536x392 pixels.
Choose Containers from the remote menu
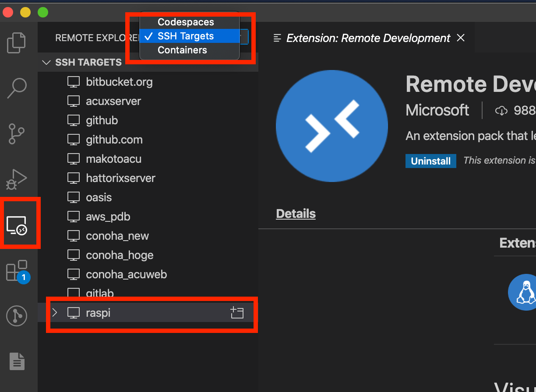[182, 50]
